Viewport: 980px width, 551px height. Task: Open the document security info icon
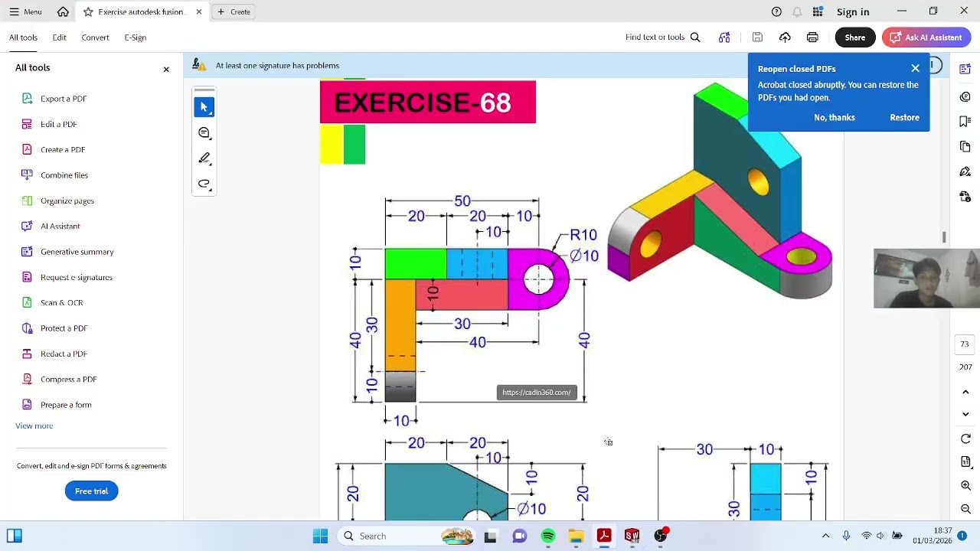[x=965, y=197]
